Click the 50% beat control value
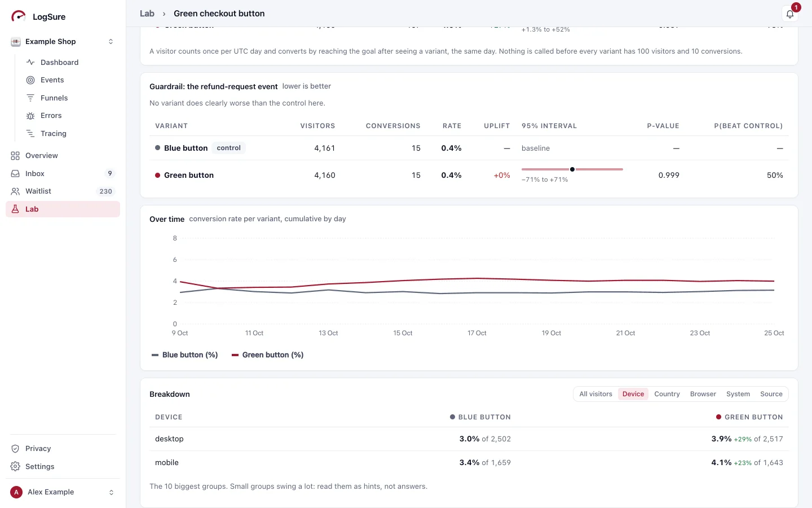Viewport: 812px width, 508px height. point(775,176)
